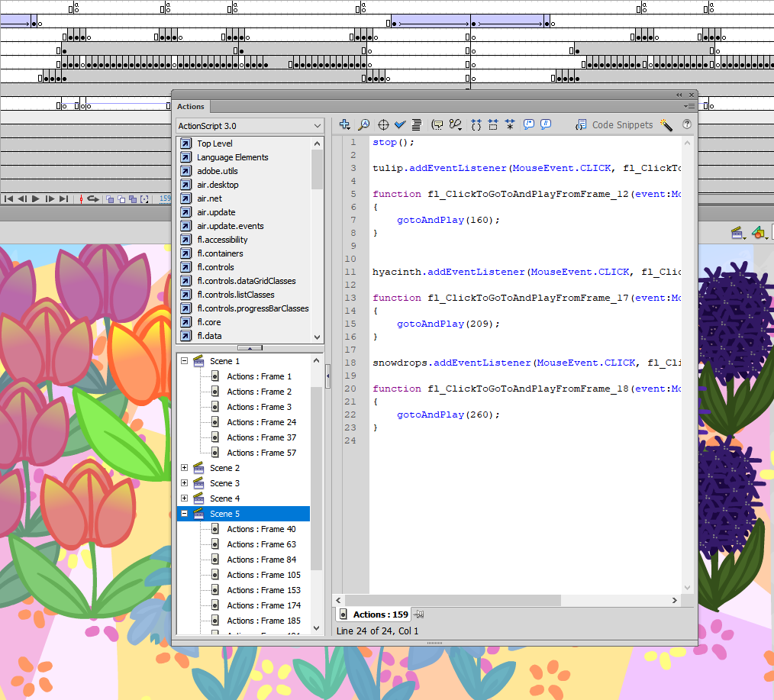This screenshot has width=774, height=700.
Task: Expand the Scene 2 tree node
Action: point(184,467)
